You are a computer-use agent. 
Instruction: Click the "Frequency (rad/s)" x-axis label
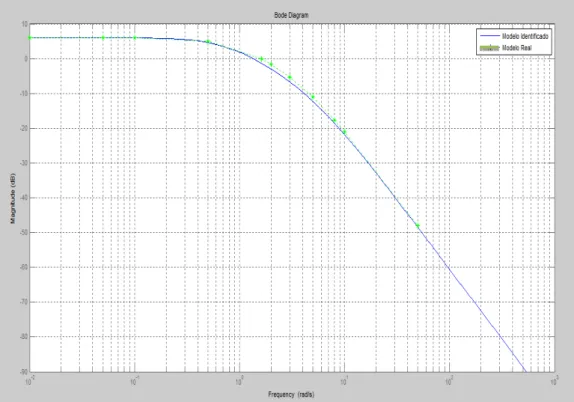291,394
